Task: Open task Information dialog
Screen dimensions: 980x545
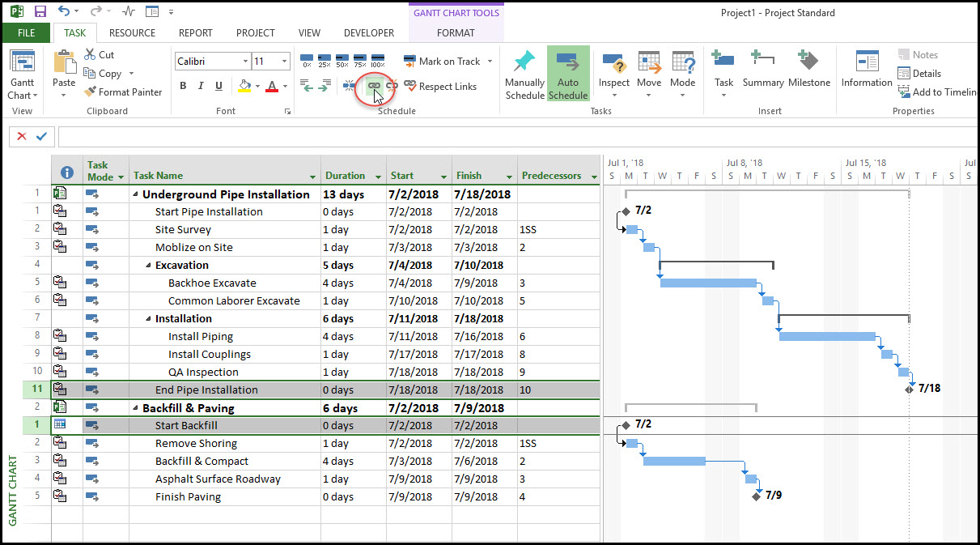Action: coord(866,69)
